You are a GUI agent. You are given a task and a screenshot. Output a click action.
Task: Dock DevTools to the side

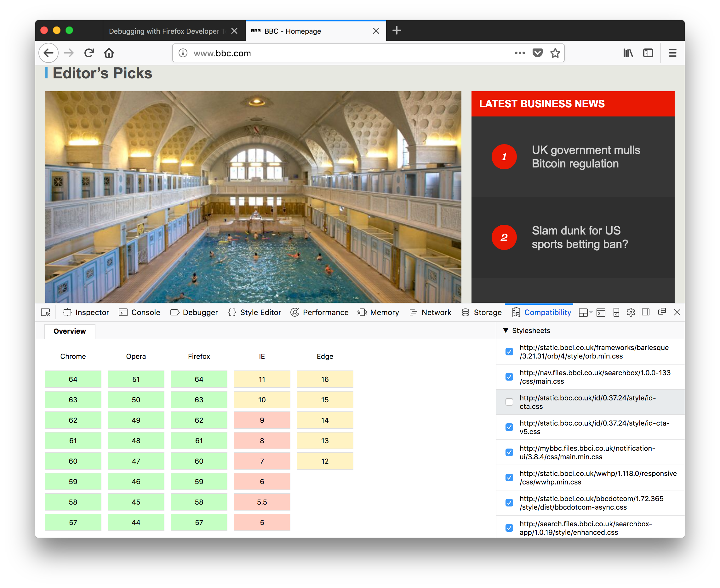tap(645, 312)
